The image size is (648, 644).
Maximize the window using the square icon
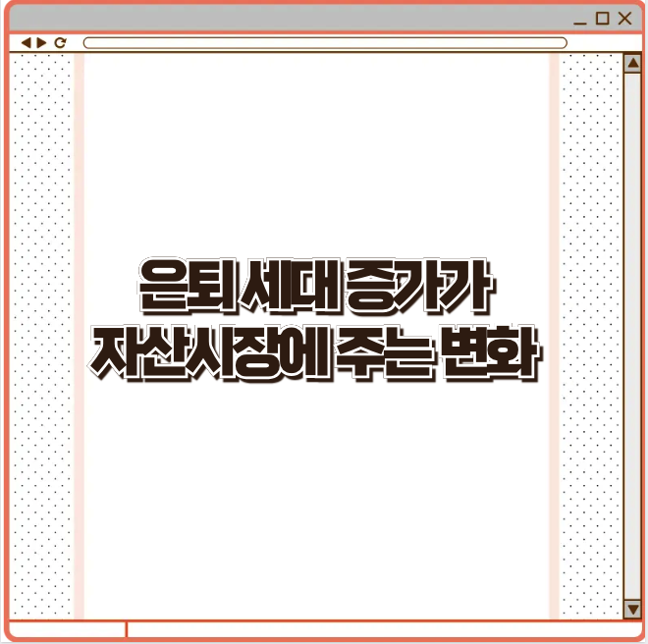pyautogui.click(x=602, y=19)
